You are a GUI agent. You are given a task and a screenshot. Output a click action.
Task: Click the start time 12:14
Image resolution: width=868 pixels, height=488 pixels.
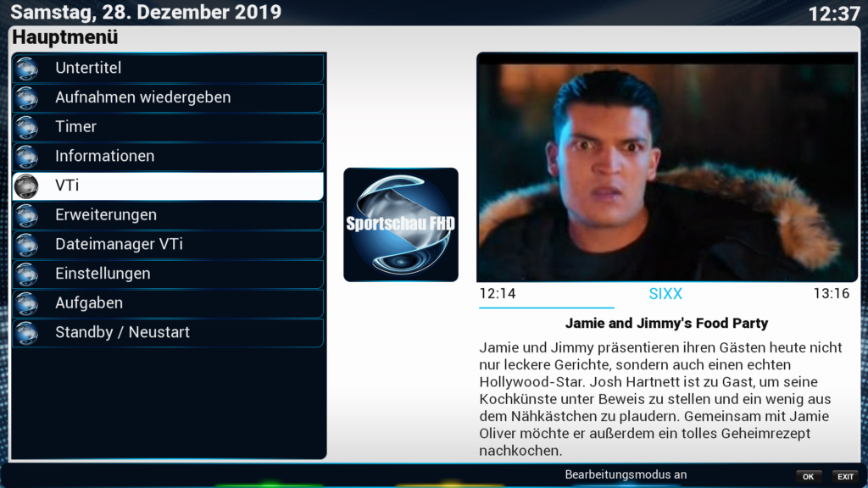click(497, 293)
